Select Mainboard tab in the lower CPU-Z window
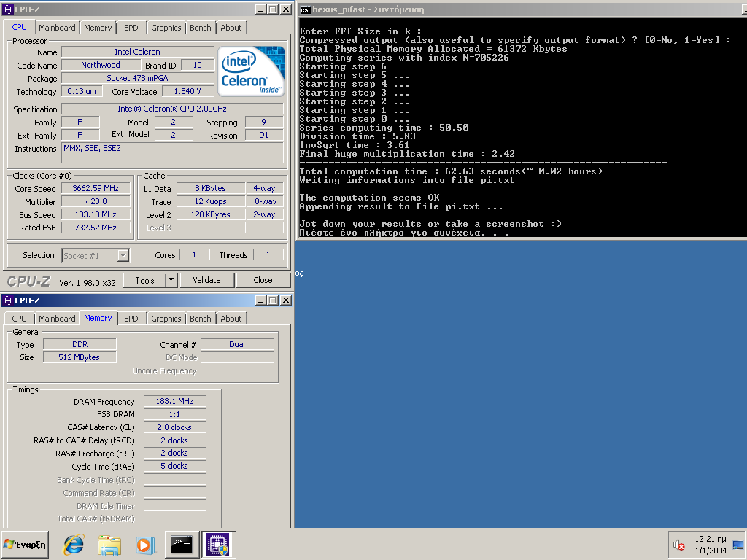Screen dimensions: 747x560 tap(57, 319)
